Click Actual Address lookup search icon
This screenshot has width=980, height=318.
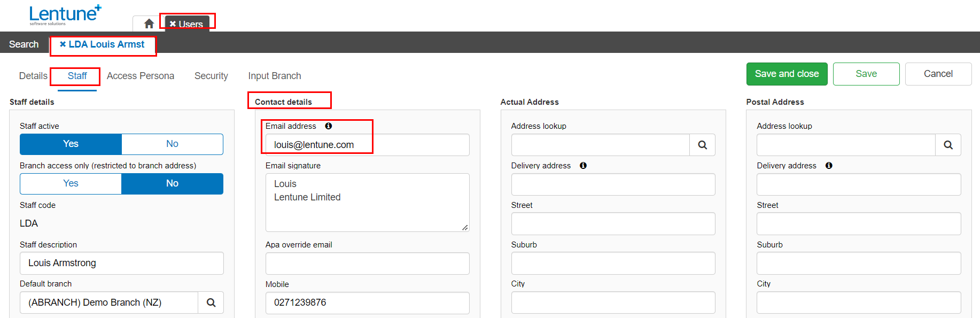[702, 145]
